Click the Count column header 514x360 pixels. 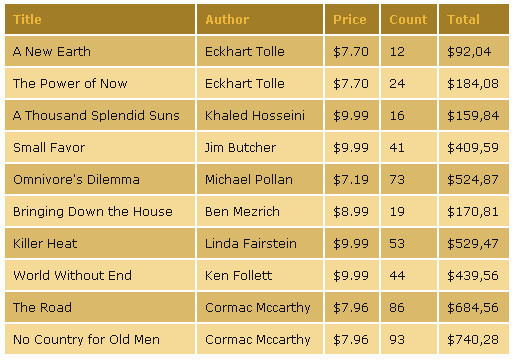pyautogui.click(x=409, y=19)
